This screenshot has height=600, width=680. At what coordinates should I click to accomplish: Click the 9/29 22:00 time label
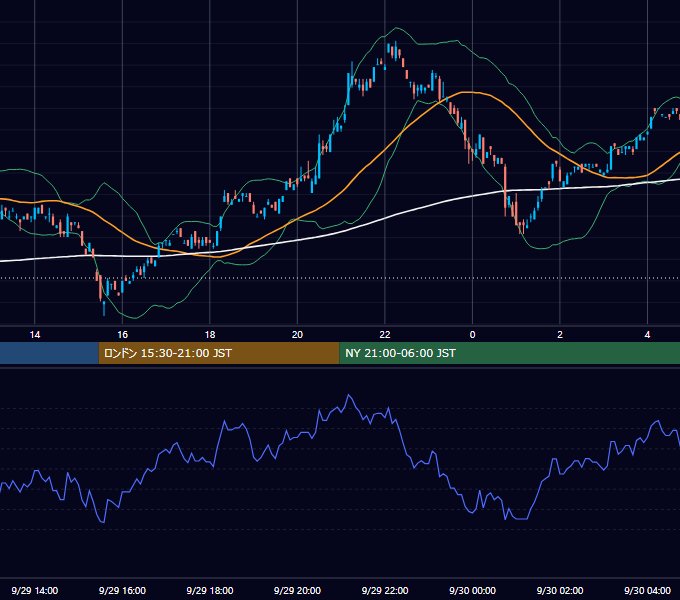point(385,590)
